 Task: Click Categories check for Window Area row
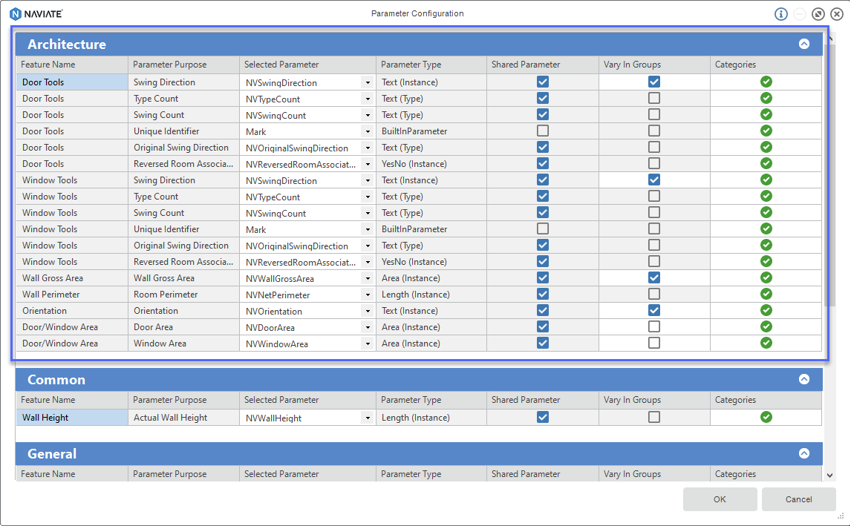766,343
